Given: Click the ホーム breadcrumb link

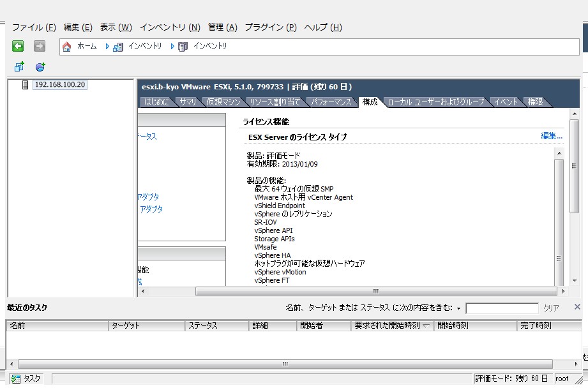Looking at the screenshot, I should (x=87, y=46).
